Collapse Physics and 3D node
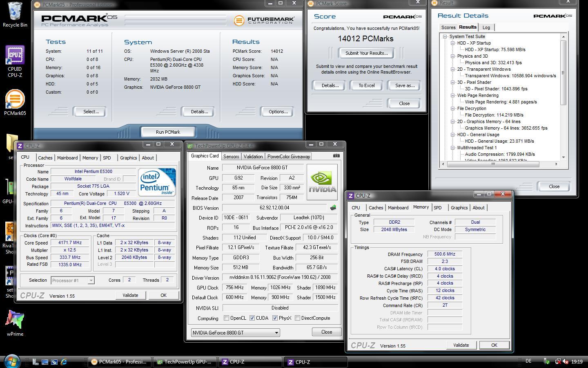The height and width of the screenshot is (368, 588). [x=453, y=56]
